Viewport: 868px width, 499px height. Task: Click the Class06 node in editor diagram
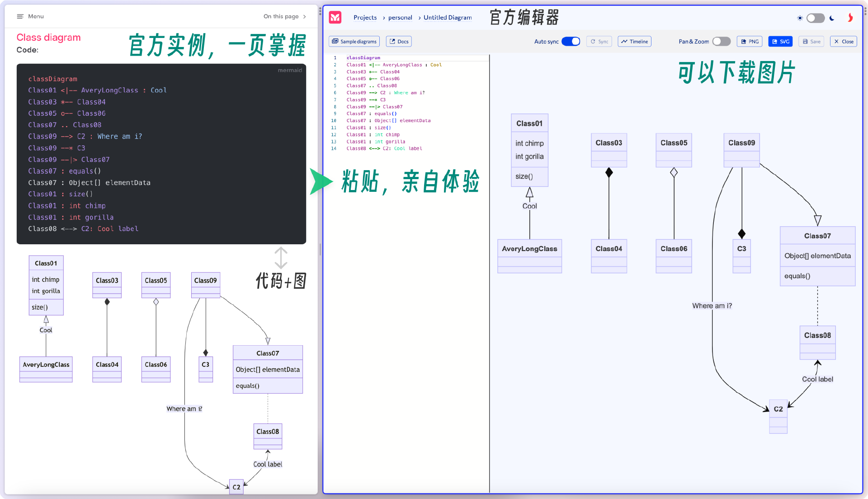point(674,256)
